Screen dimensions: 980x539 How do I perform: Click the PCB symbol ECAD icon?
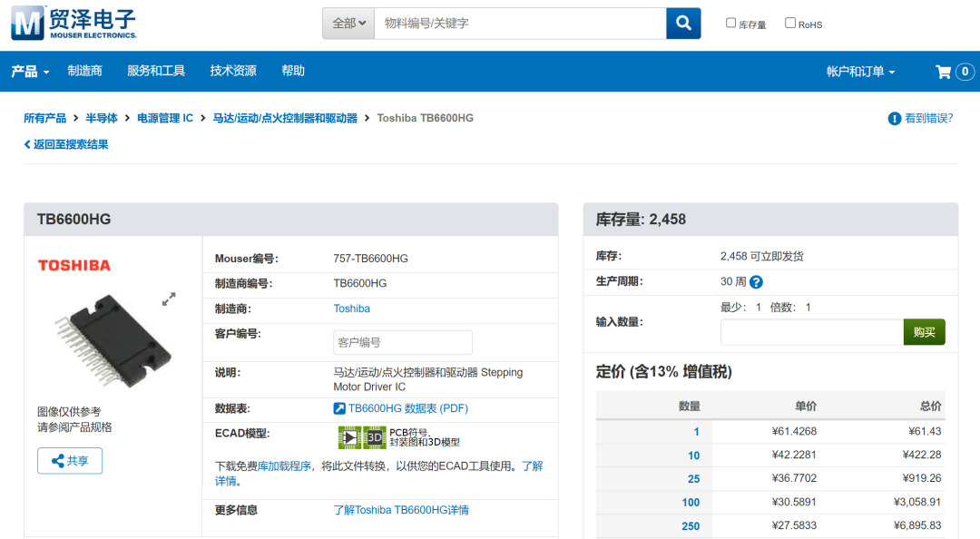click(x=349, y=437)
